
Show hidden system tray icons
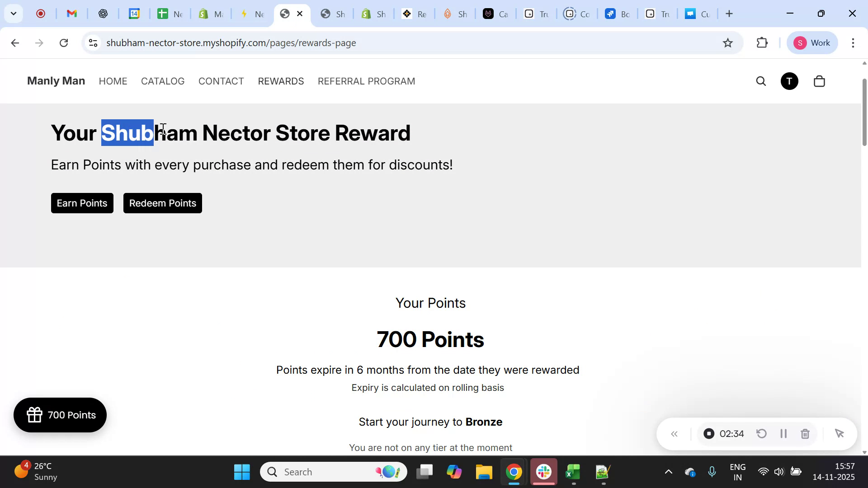(668, 472)
